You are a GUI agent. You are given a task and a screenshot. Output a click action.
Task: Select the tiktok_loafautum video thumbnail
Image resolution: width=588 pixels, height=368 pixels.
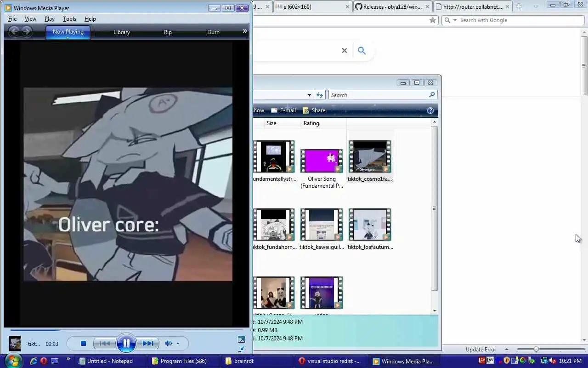click(370, 224)
